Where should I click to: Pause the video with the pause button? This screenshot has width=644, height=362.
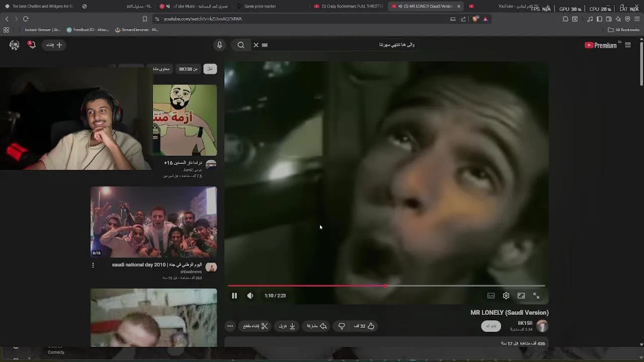pos(234,296)
